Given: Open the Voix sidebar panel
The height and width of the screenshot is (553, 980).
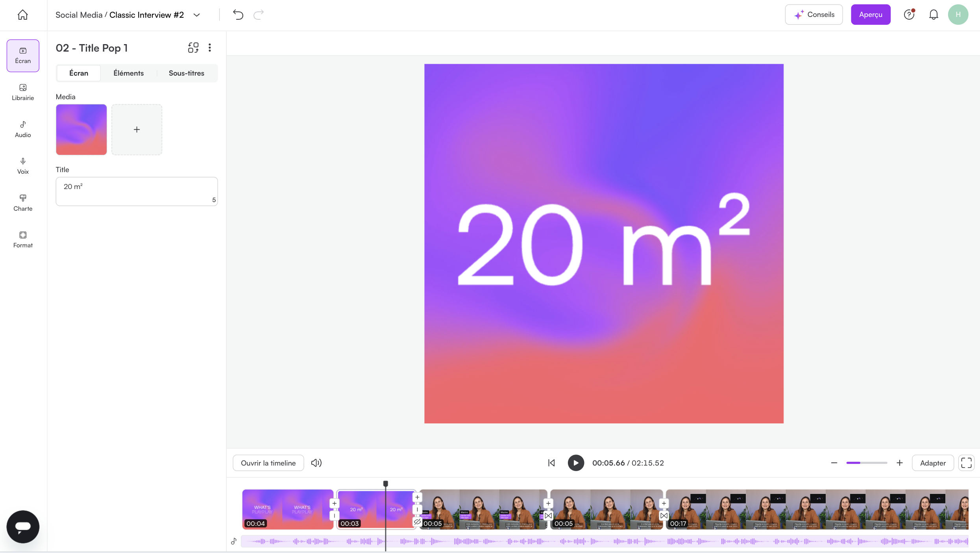Looking at the screenshot, I should pos(23,166).
